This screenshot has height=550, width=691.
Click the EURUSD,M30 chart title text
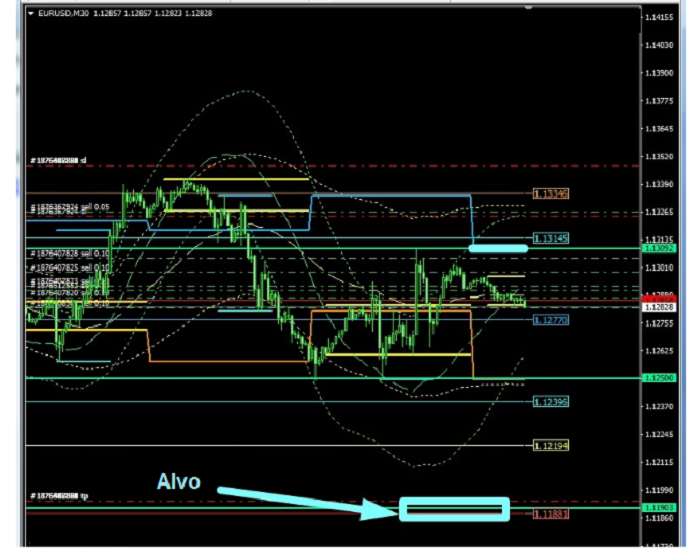[60, 13]
